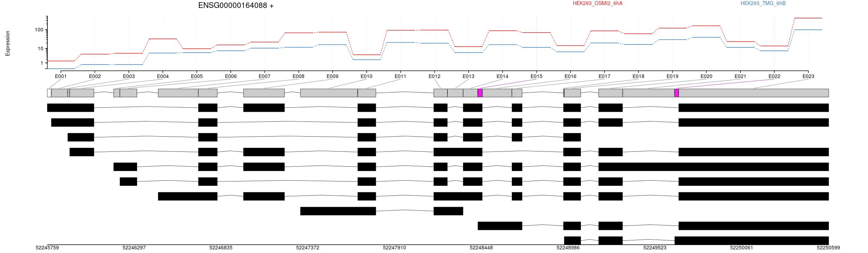Select the HEK293_OSMI2_6hA legend label
The height and width of the screenshot is (253, 868).
[x=598, y=3]
